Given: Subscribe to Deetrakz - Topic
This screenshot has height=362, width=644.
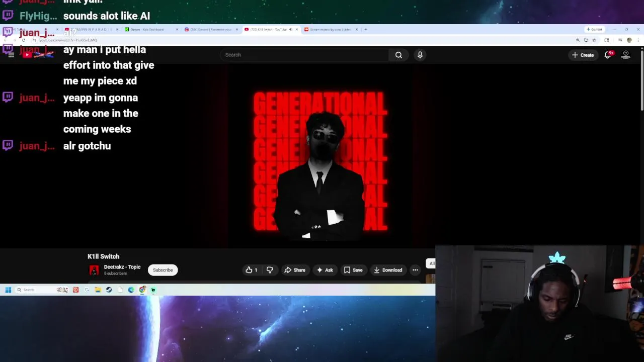Looking at the screenshot, I should coord(163,270).
